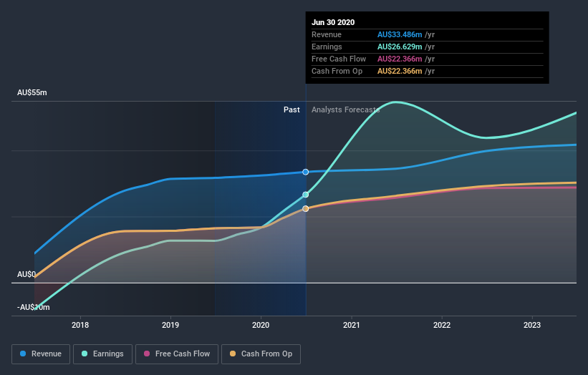Click the Revenue row label in the tooltip
Viewport: 588px width, 375px height.
click(327, 34)
